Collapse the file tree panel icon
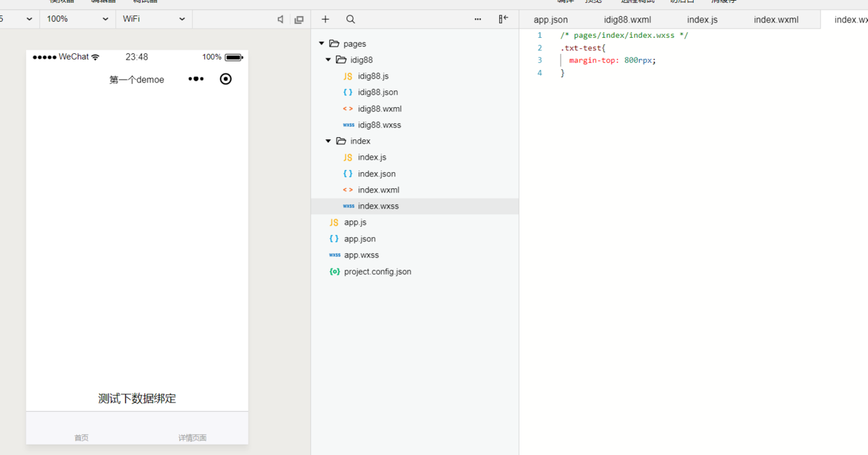The height and width of the screenshot is (455, 868). click(x=503, y=20)
